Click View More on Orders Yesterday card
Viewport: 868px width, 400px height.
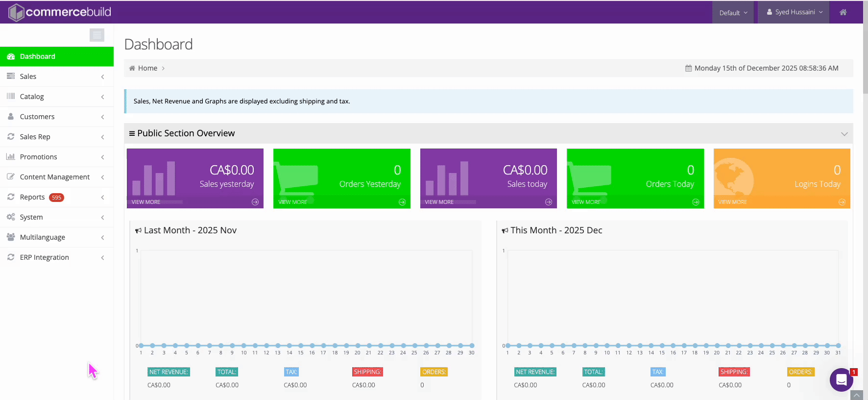tap(292, 202)
